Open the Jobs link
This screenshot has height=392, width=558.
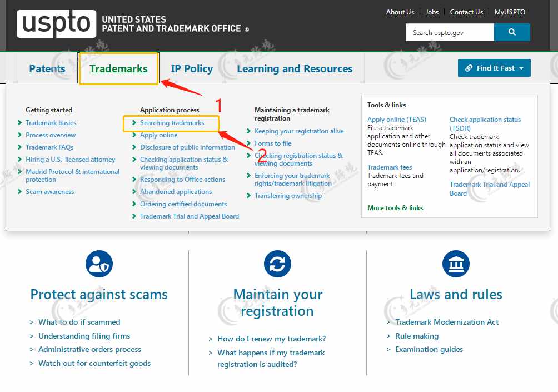(432, 12)
